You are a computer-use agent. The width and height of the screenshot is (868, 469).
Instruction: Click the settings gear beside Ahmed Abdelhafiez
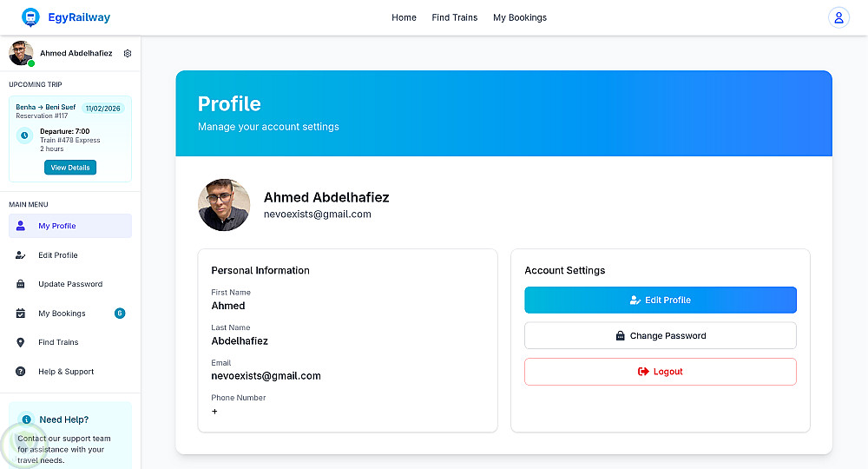(x=128, y=53)
